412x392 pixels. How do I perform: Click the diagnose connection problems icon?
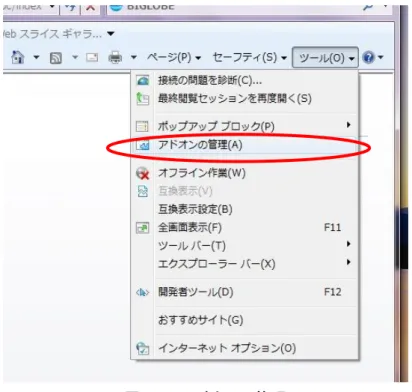pyautogui.click(x=143, y=80)
